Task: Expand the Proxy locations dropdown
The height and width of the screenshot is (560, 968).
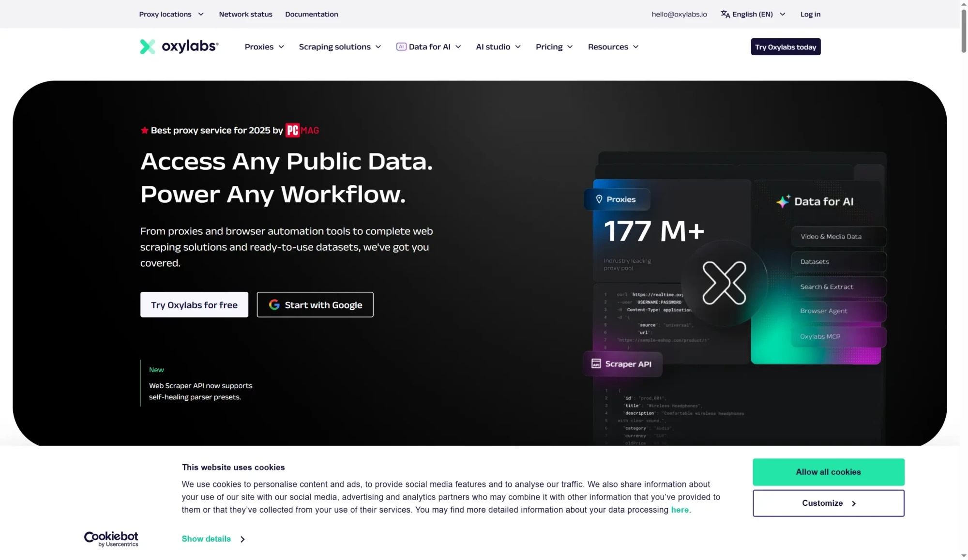Action: [171, 14]
